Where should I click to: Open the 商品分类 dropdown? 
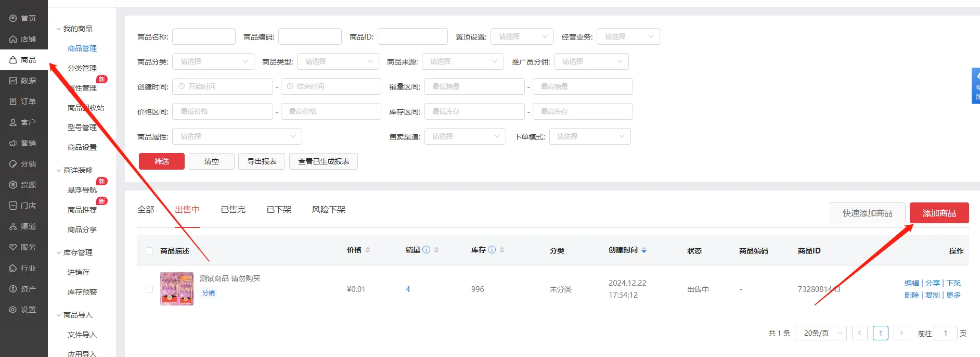coord(213,61)
